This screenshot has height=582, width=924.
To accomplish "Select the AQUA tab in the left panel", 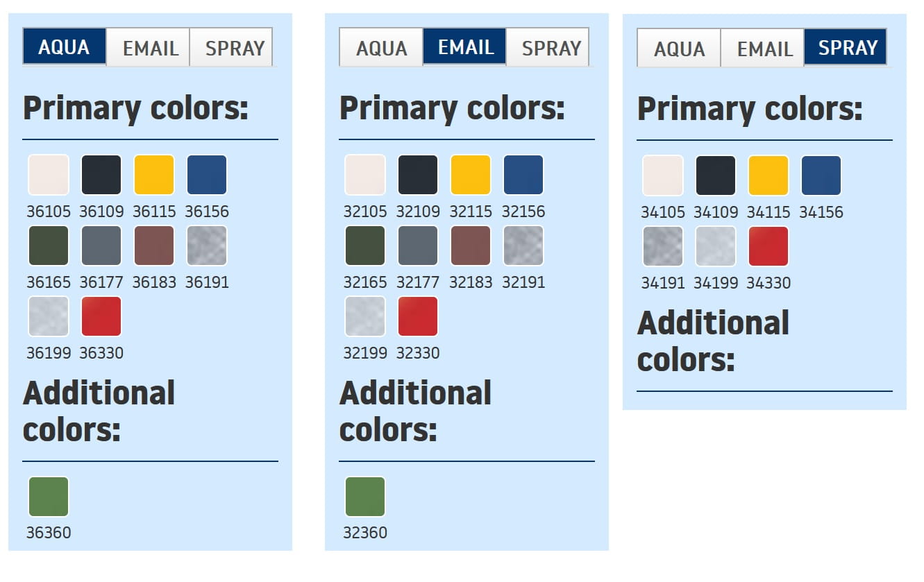I will tap(65, 47).
